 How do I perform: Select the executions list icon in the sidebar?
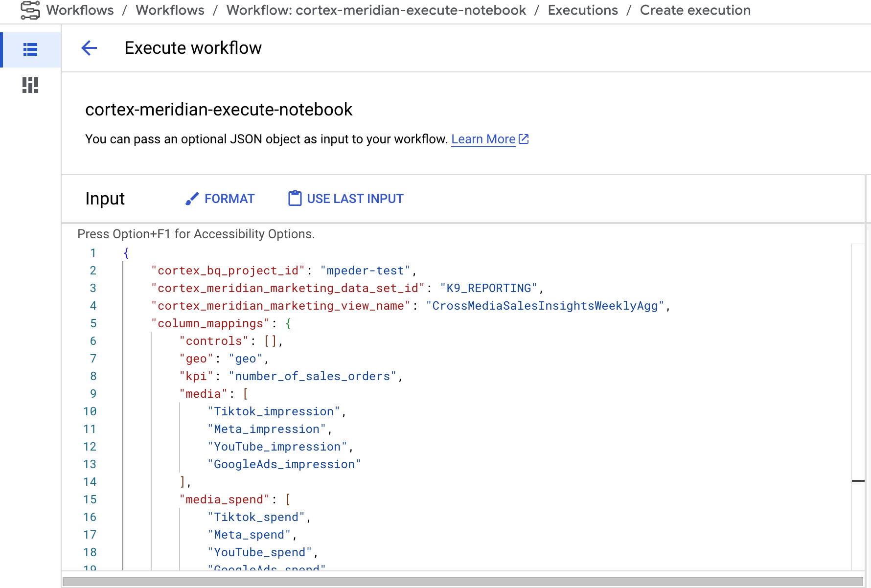click(x=30, y=49)
